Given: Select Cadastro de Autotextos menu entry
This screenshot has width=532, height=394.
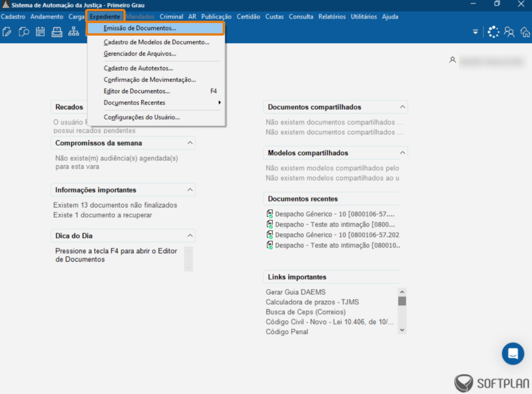Looking at the screenshot, I should coord(156,68).
